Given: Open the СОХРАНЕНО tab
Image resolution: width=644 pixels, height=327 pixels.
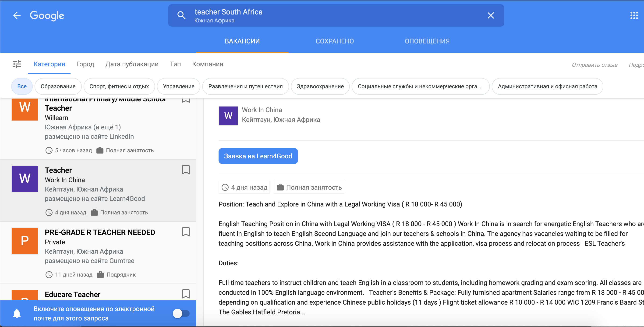Looking at the screenshot, I should point(335,41).
